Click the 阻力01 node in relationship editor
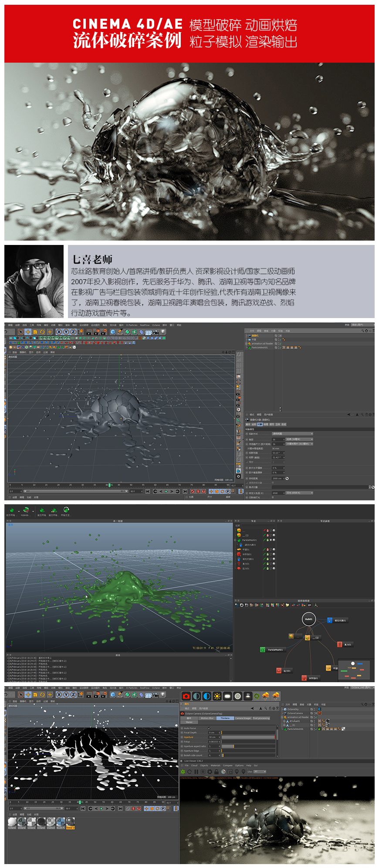Screen dimensions: 379x868 pos(284,670)
